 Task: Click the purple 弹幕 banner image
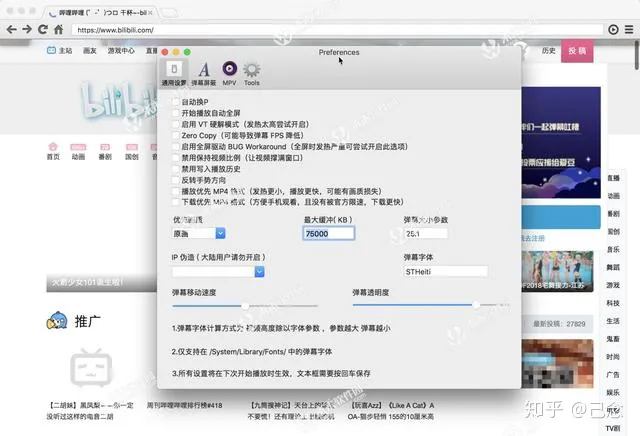point(561,142)
